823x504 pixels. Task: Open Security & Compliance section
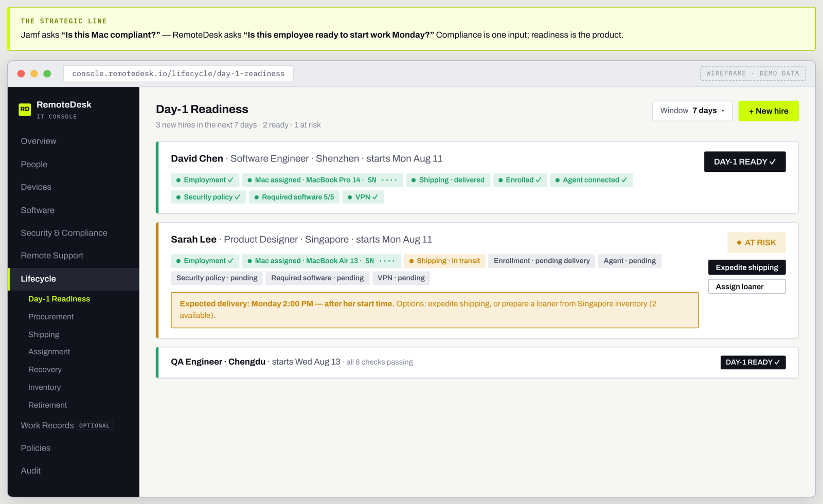pos(64,232)
